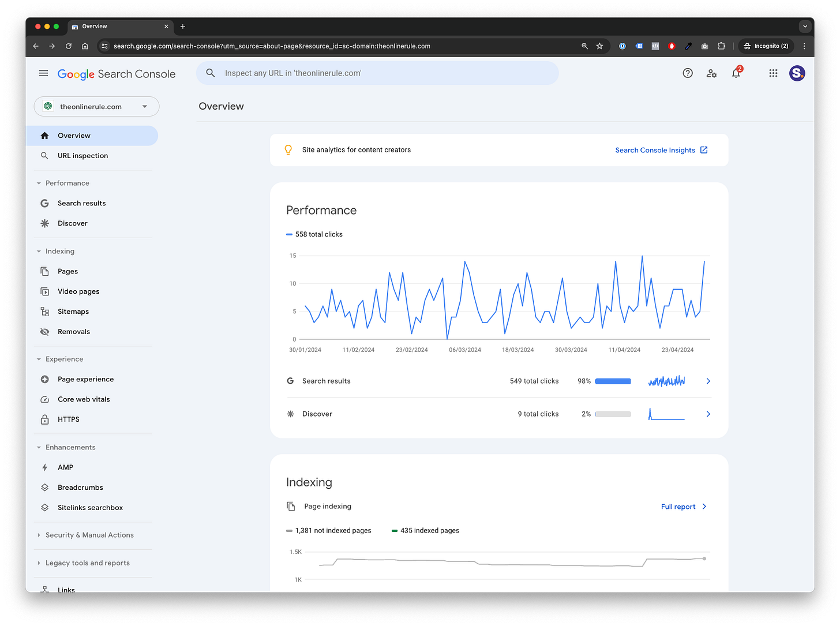Click the browser address bar URL
This screenshot has height=626, width=840.
coord(272,46)
